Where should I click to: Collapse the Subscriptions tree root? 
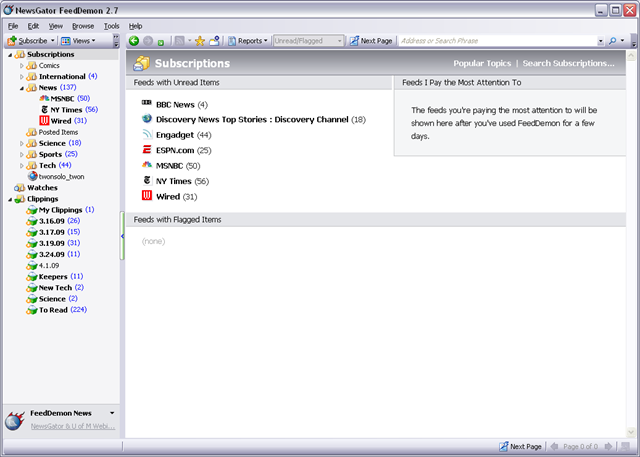(10, 55)
